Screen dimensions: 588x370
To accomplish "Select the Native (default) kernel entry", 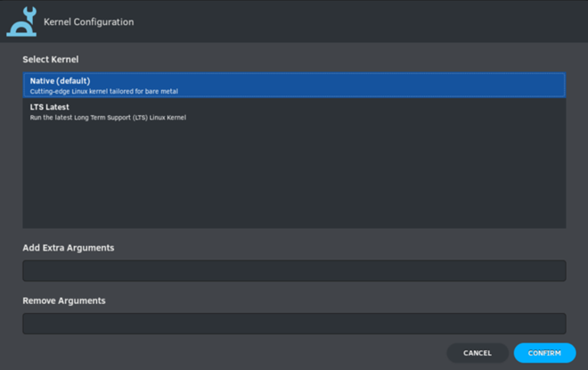I will (294, 86).
